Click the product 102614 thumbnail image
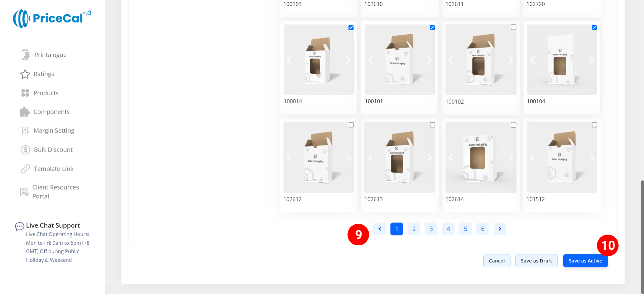Viewport: 644px width, 294px height. coord(480,157)
